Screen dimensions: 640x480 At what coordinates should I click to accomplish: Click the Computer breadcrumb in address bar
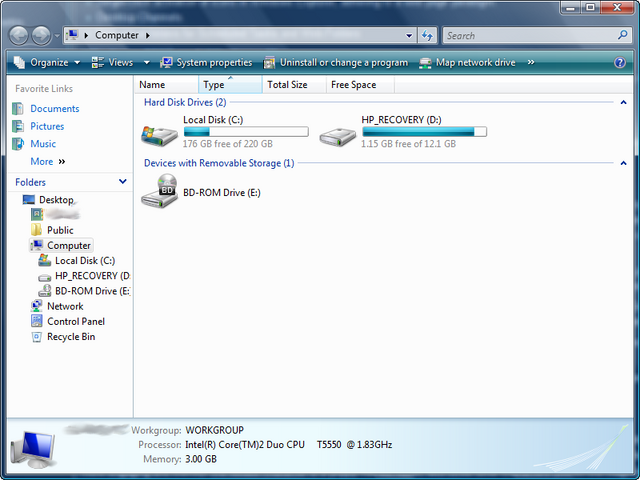tap(117, 36)
